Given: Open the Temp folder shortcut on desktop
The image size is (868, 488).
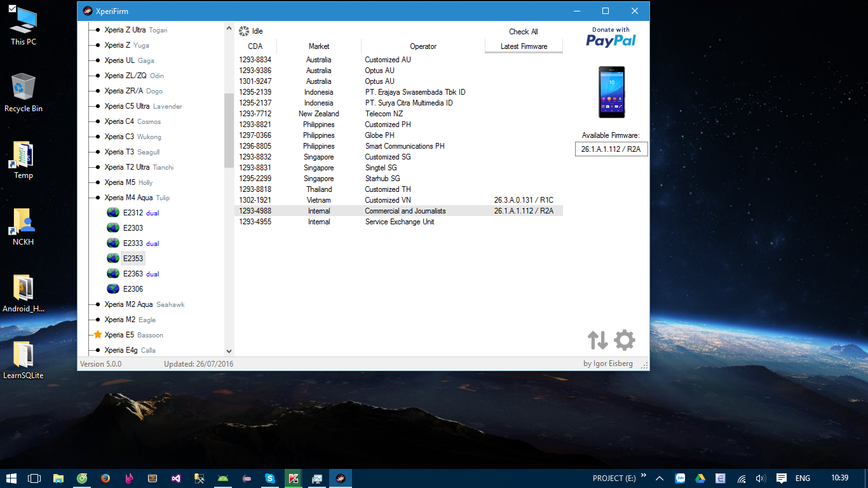Looking at the screenshot, I should (24, 159).
